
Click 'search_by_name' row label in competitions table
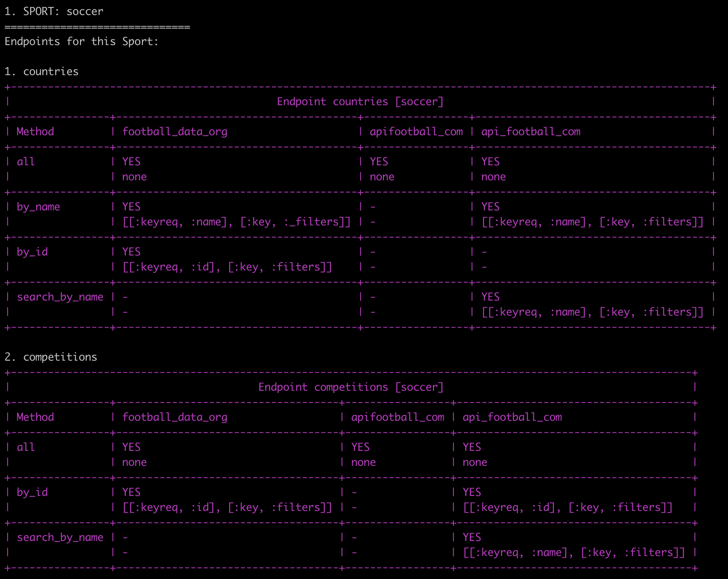tap(60, 537)
